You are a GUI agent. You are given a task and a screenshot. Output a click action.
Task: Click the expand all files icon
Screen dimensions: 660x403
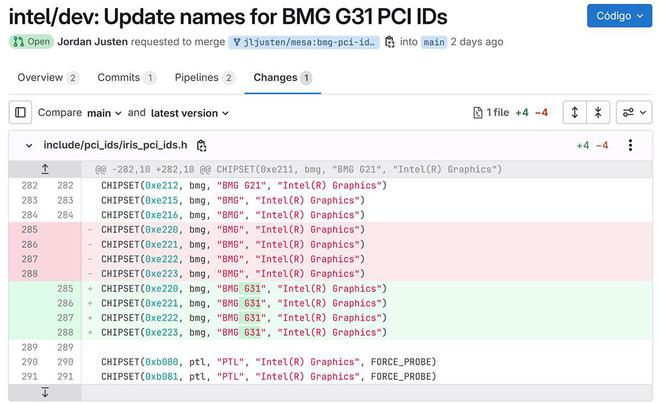pyautogui.click(x=574, y=113)
